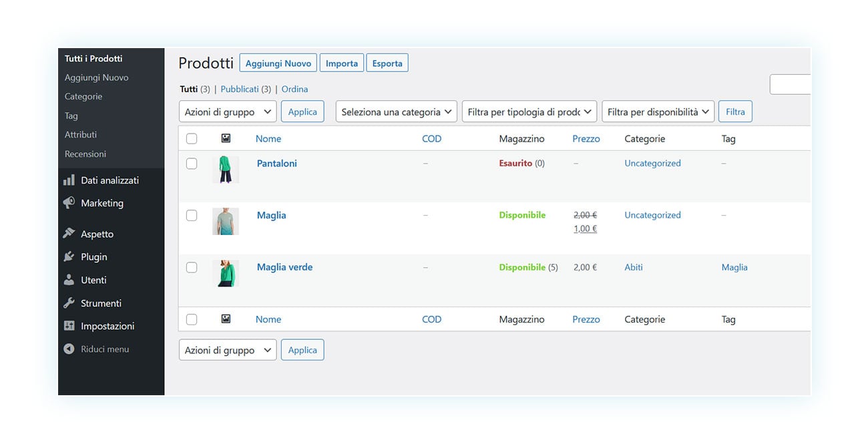Click image column icon in table header

pyautogui.click(x=226, y=138)
